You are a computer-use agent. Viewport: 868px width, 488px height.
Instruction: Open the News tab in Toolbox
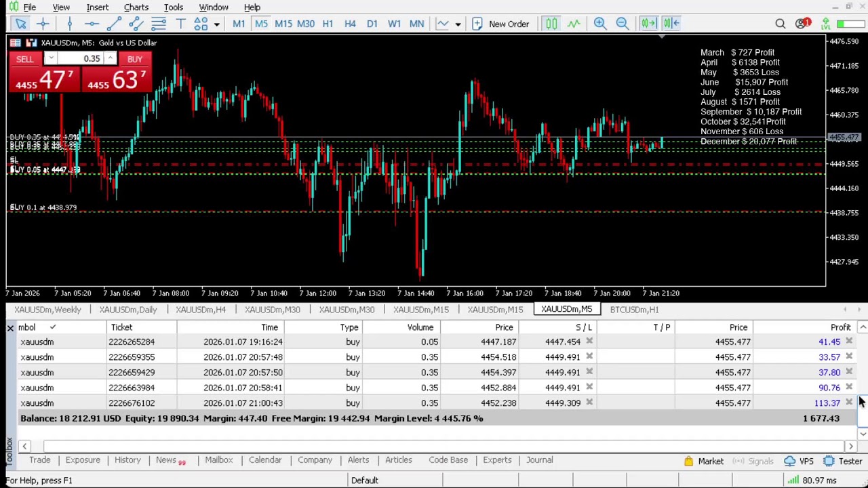(170, 460)
